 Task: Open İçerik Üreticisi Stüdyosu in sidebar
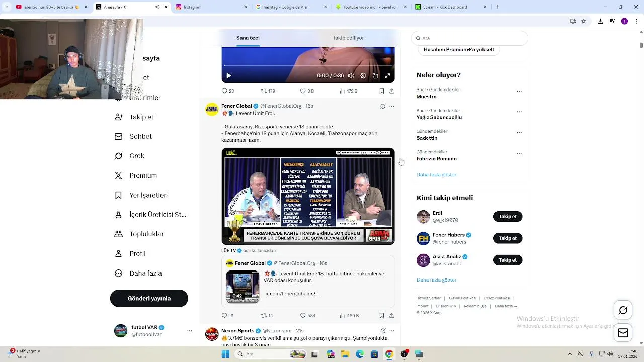click(x=150, y=215)
